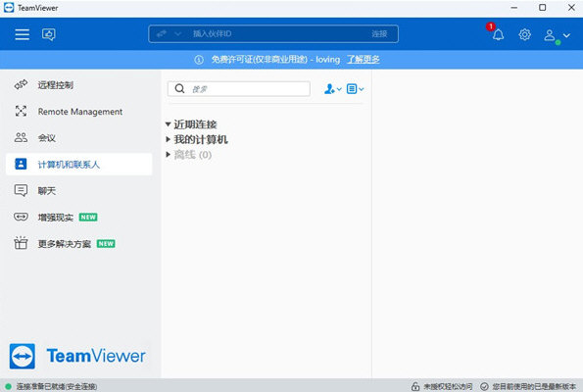Click the remote control arrows icon
The width and height of the screenshot is (583, 392).
21,85
